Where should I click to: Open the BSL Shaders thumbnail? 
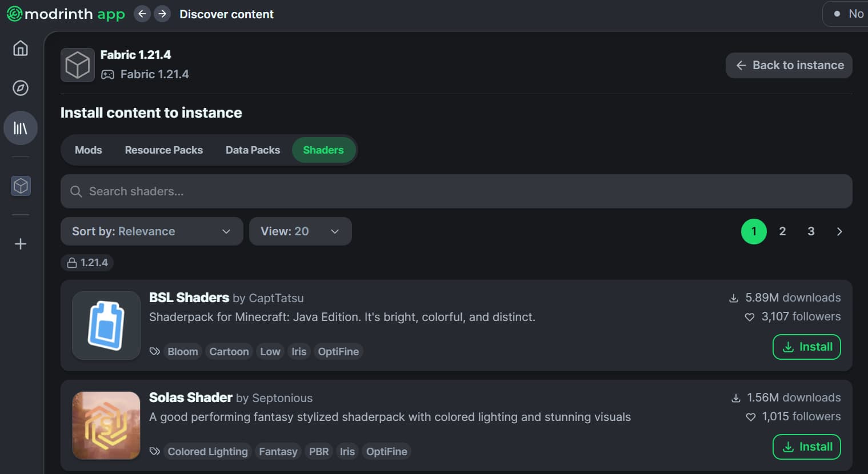tap(106, 326)
